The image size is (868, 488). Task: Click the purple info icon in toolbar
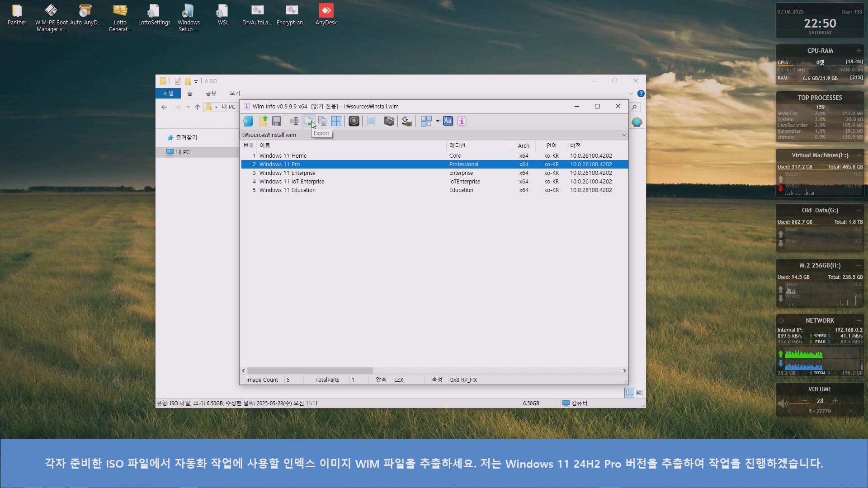pos(462,121)
